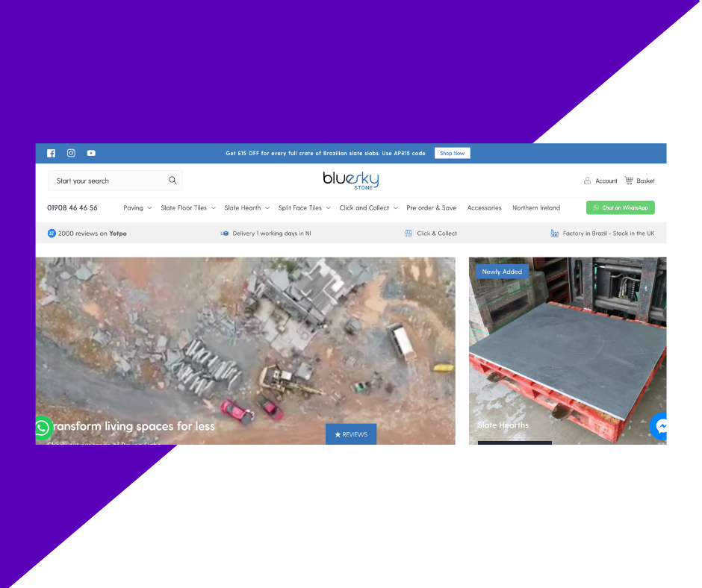Click Factory in Brazil - Stock in UK
The image size is (702, 588).
609,233
